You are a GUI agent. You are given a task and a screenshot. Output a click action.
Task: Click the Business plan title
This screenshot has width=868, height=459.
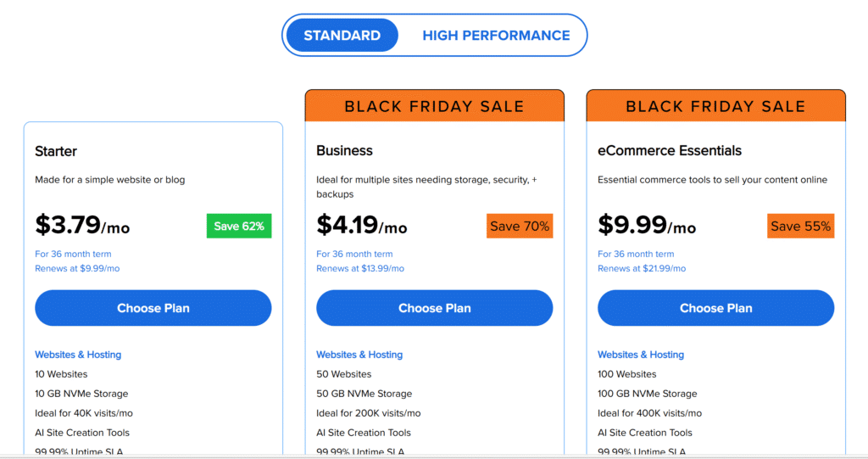click(344, 150)
